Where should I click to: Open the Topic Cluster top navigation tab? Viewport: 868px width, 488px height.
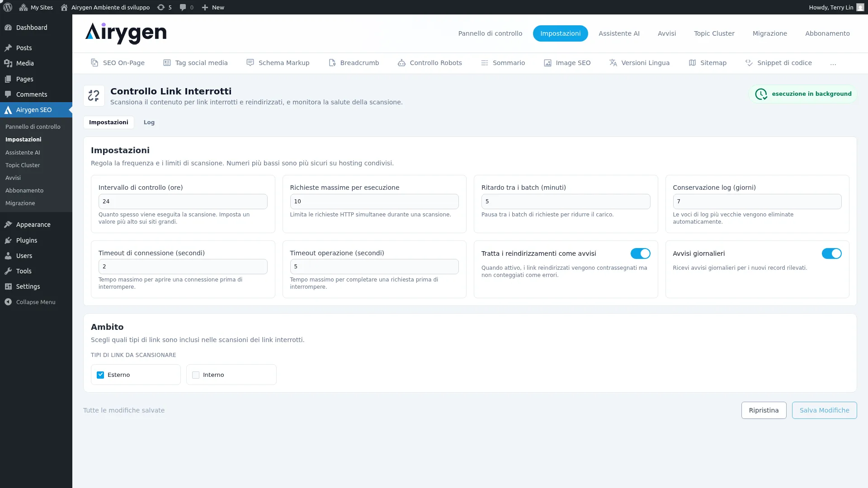click(x=714, y=33)
